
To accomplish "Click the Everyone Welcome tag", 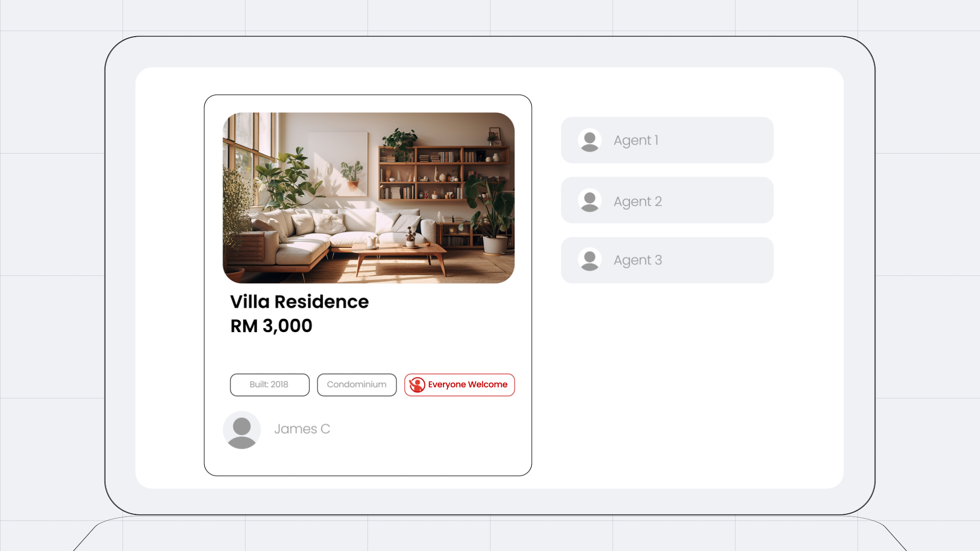I will tap(459, 385).
